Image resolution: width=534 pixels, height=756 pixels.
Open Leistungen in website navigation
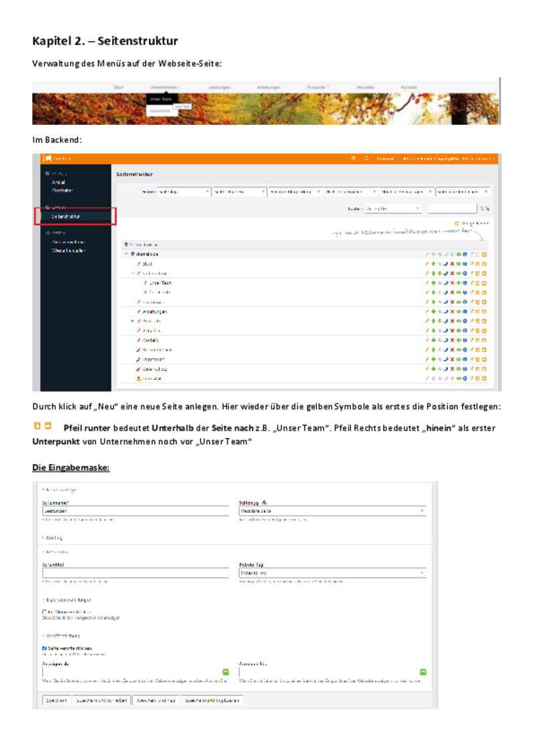point(220,87)
